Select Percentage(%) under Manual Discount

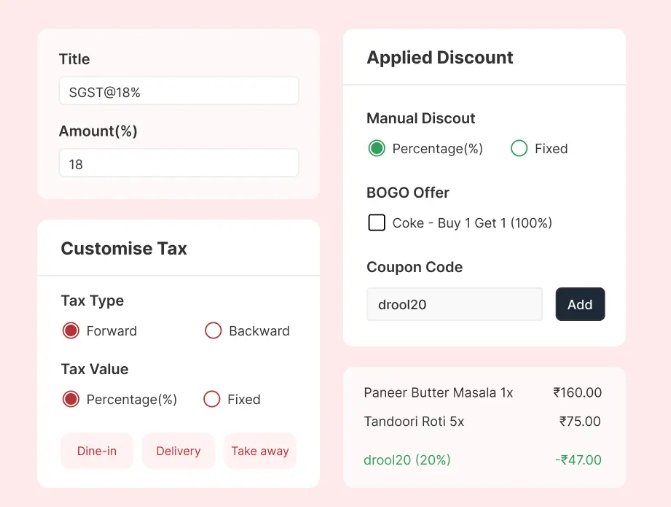[x=377, y=149]
